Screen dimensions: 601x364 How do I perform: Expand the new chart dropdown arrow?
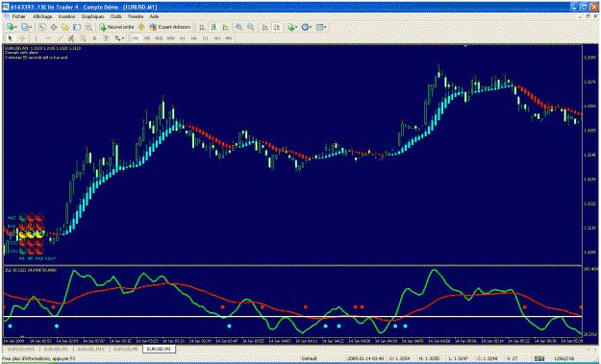[x=16, y=27]
